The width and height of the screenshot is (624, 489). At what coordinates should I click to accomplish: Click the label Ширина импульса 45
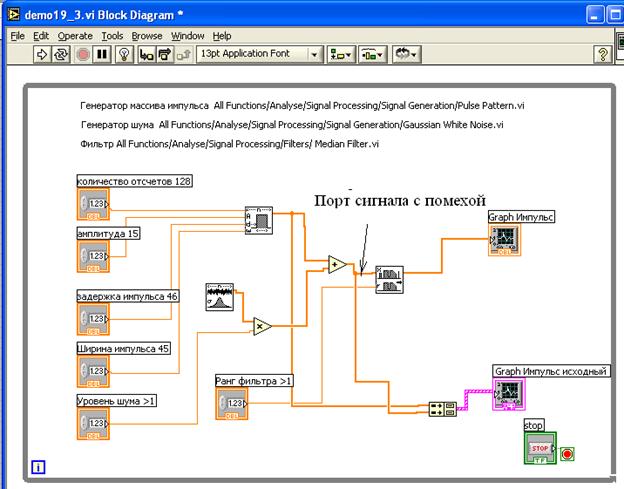tap(124, 348)
